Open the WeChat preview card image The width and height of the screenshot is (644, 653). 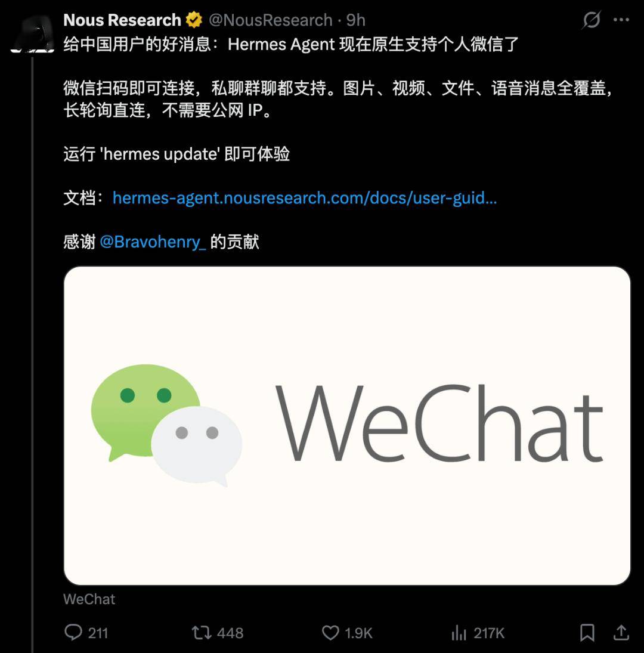[347, 426]
